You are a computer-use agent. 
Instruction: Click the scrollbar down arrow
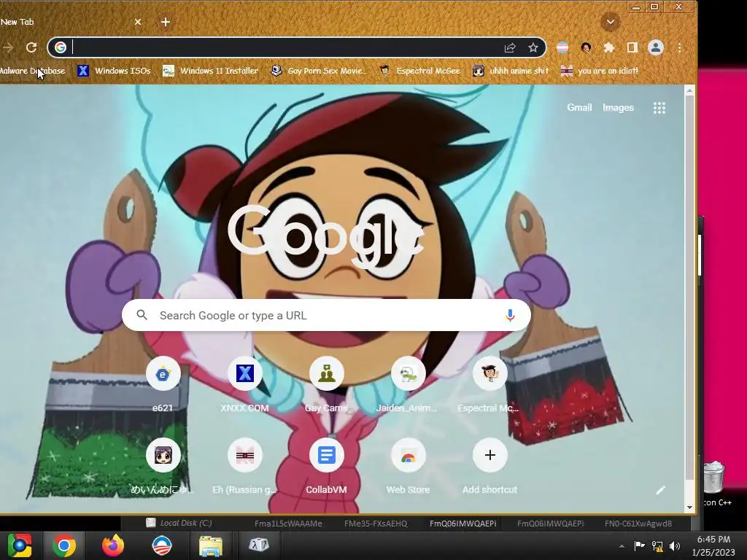tap(689, 507)
